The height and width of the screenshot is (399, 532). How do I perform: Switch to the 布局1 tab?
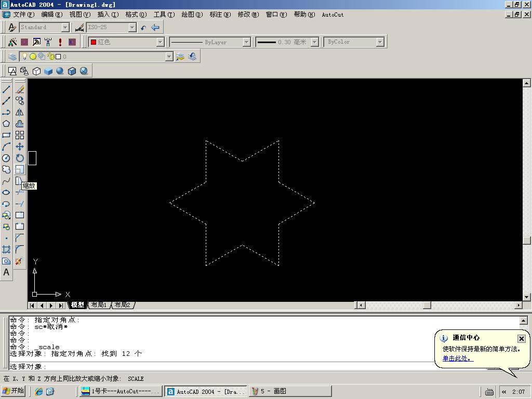coord(99,305)
